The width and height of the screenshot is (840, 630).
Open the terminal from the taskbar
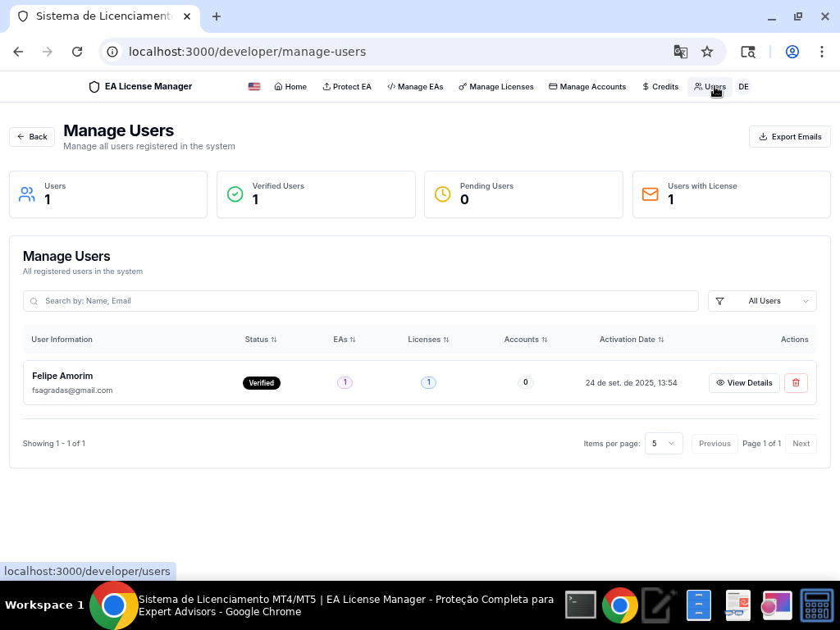[x=581, y=605]
